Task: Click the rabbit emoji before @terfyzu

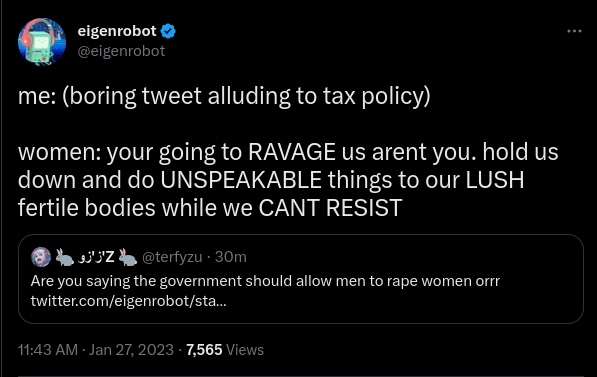Action: pyautogui.click(x=128, y=257)
